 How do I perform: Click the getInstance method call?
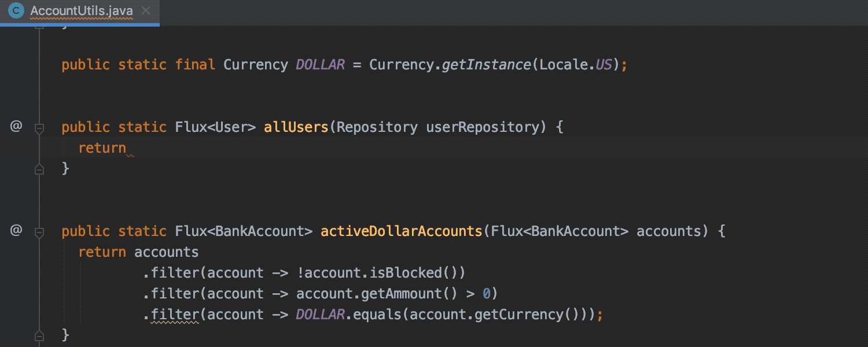click(487, 65)
